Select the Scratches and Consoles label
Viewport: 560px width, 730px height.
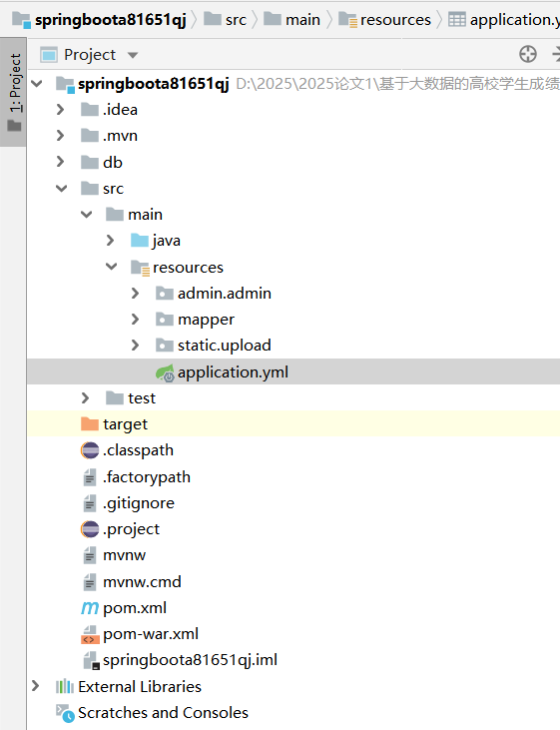pyautogui.click(x=163, y=713)
